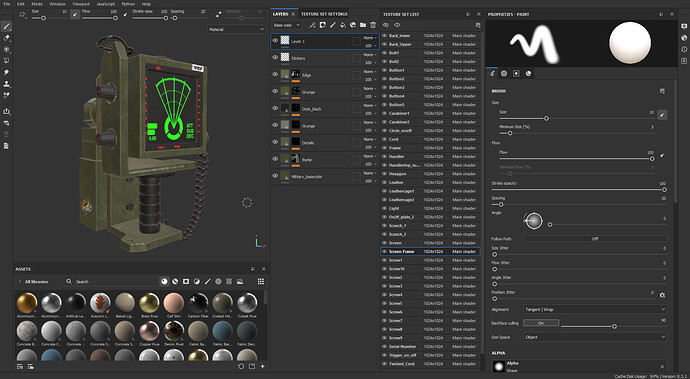Open the File menu
The image size is (690, 379).
click(7, 4)
